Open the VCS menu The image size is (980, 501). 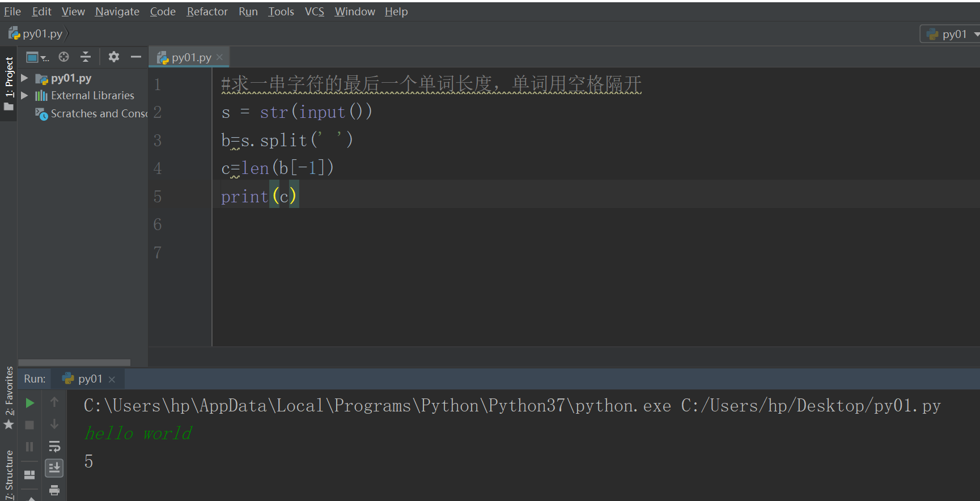point(315,11)
